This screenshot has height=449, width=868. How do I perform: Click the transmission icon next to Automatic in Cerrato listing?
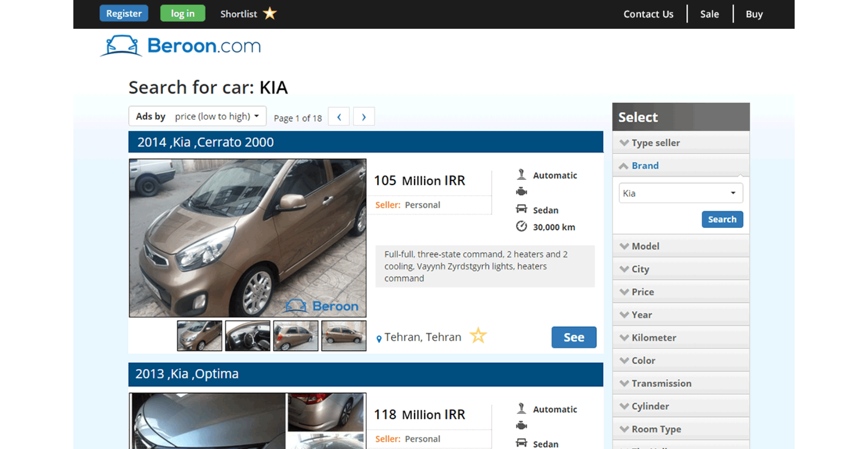tap(521, 175)
